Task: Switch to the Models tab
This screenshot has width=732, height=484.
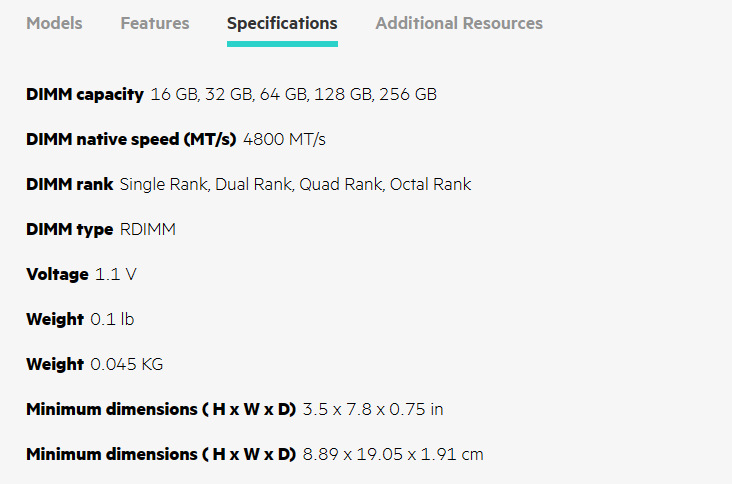Action: 54,23
